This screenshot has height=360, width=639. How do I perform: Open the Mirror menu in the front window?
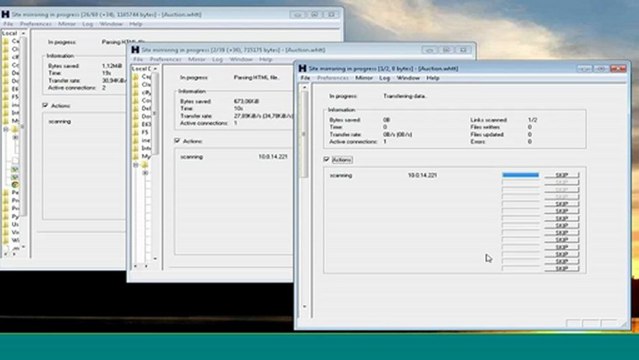click(364, 78)
